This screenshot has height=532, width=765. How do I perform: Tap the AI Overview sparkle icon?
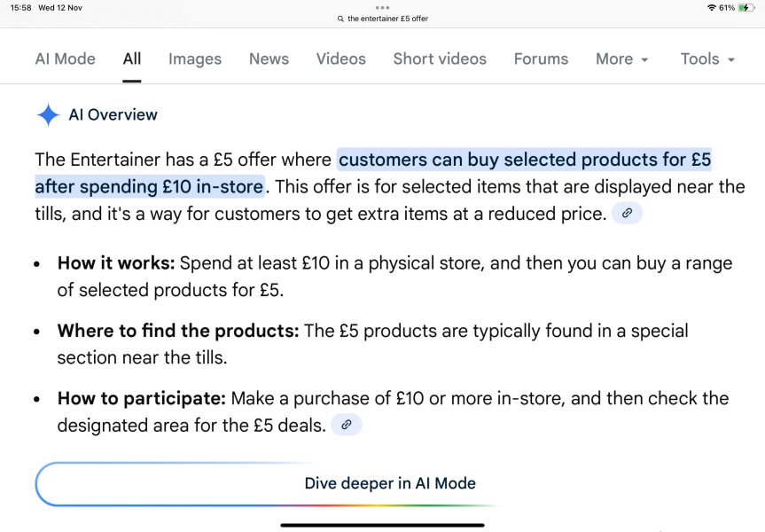[48, 115]
